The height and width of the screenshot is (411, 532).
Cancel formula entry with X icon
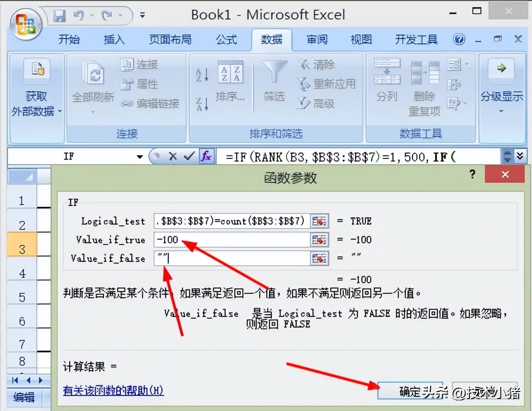coord(173,156)
